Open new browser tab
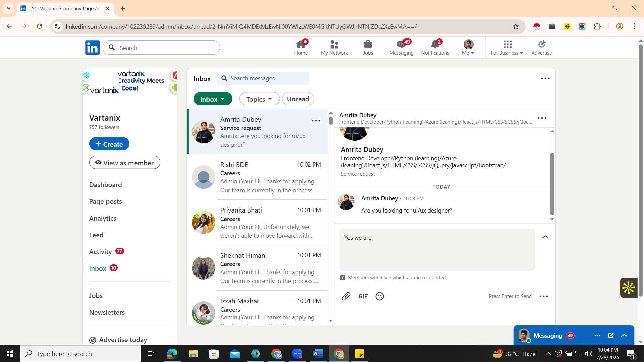644x362 pixels. pyautogui.click(x=123, y=8)
